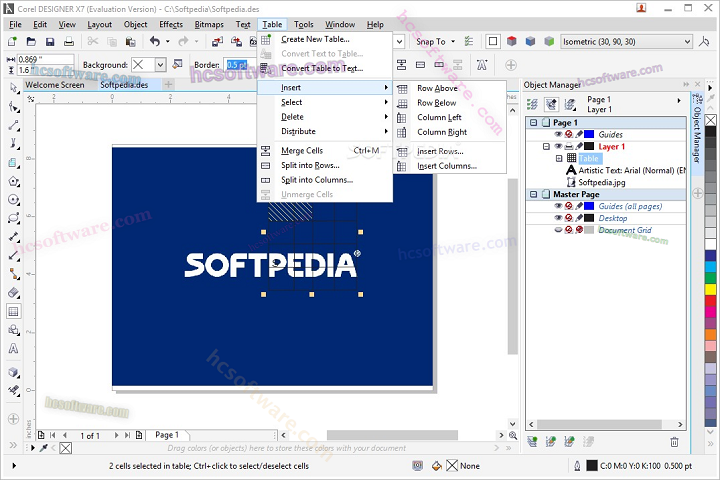720x480 pixels.
Task: Switch to the Welcome Screen tab
Action: click(x=55, y=85)
